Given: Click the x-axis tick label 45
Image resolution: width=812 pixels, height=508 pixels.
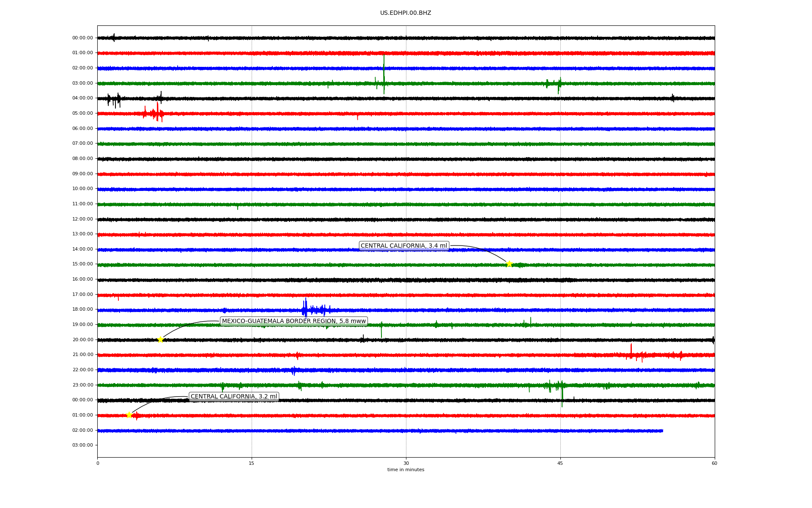Looking at the screenshot, I should coord(560,463).
